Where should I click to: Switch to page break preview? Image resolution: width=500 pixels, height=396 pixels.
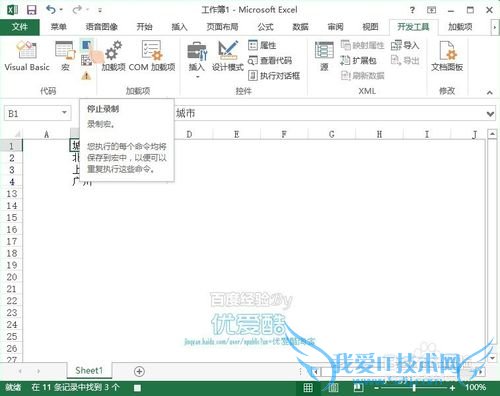358,388
